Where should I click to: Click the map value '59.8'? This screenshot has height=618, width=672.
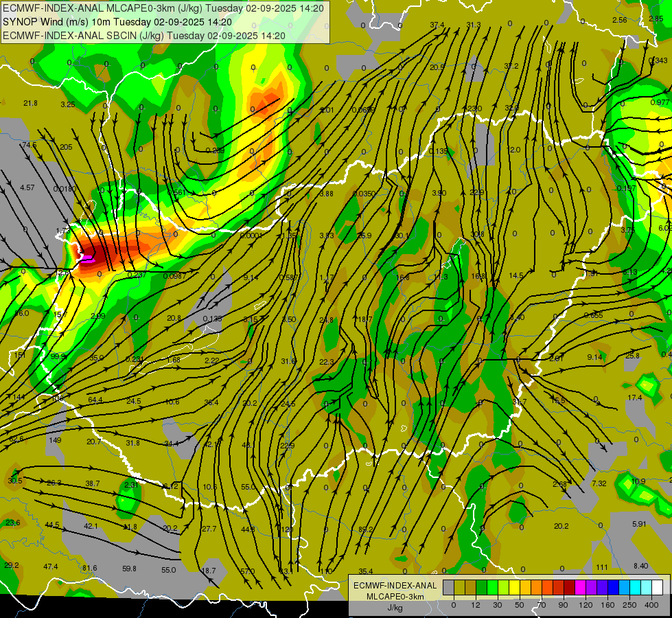130,569
